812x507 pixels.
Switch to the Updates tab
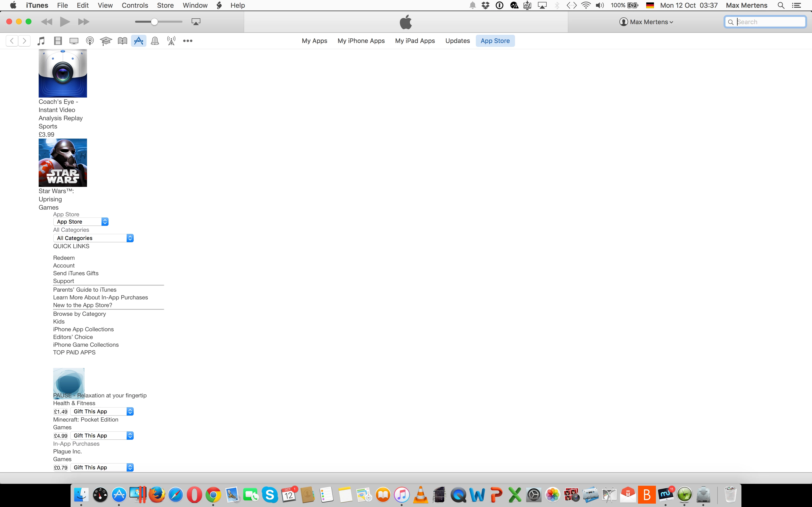coord(457,41)
